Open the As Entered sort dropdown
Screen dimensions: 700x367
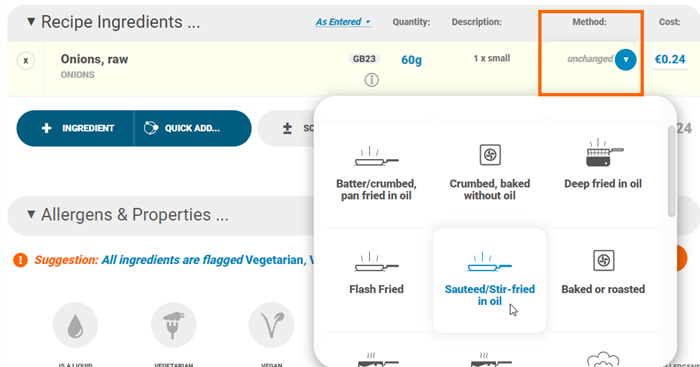pos(343,22)
